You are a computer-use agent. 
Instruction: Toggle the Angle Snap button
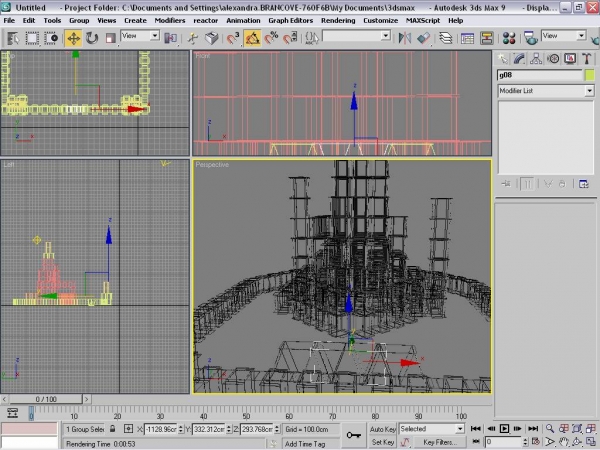(x=252, y=38)
